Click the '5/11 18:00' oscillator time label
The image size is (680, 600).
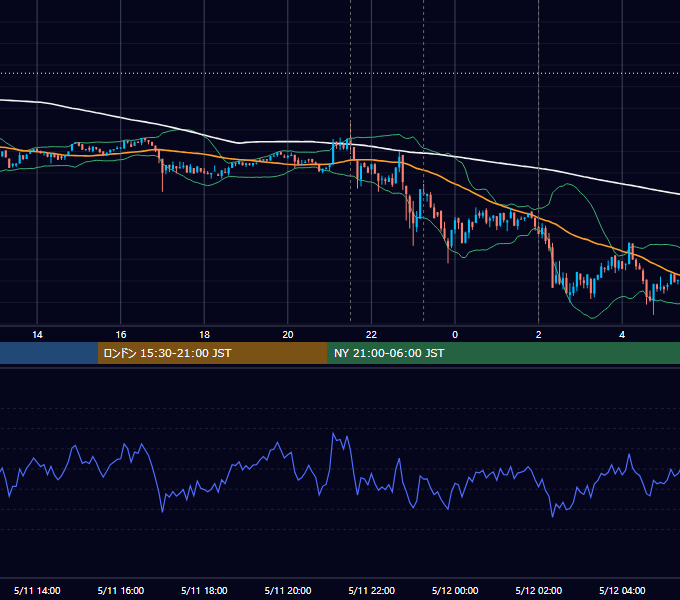tap(204, 590)
